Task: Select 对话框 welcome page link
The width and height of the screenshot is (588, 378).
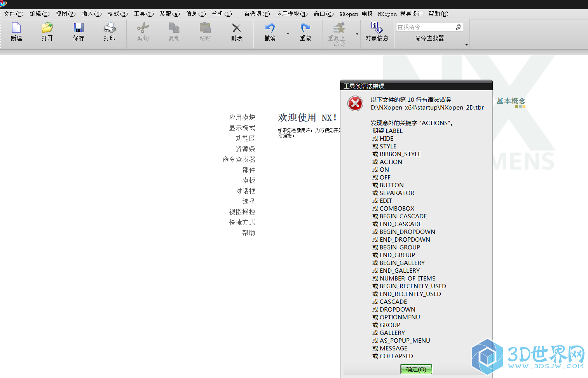Action: pyautogui.click(x=245, y=191)
